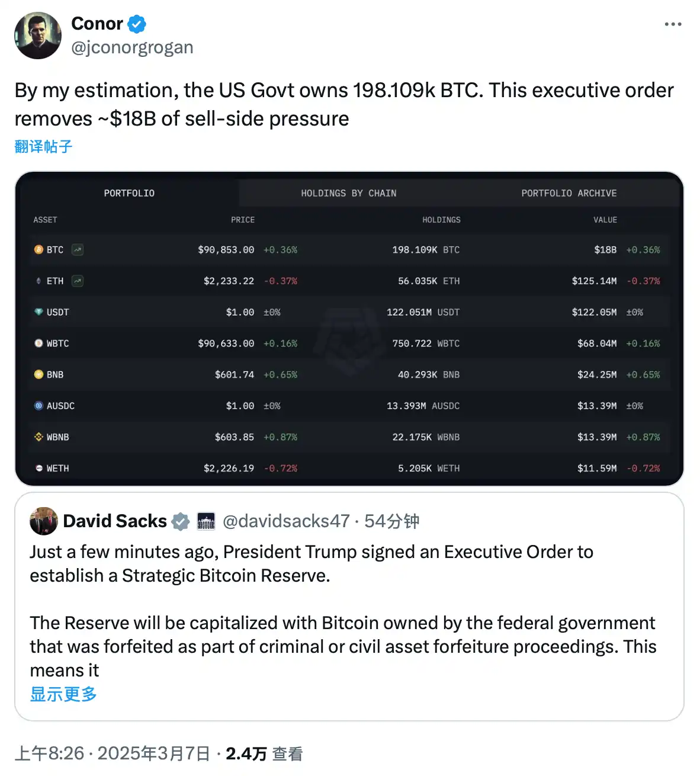Click the USDT token icon
The width and height of the screenshot is (700, 776).
pyautogui.click(x=38, y=312)
